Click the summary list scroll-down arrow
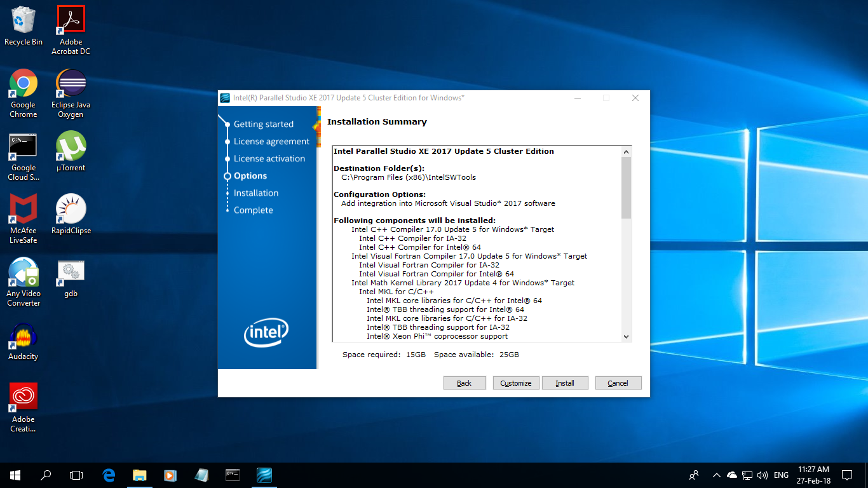 tap(626, 337)
